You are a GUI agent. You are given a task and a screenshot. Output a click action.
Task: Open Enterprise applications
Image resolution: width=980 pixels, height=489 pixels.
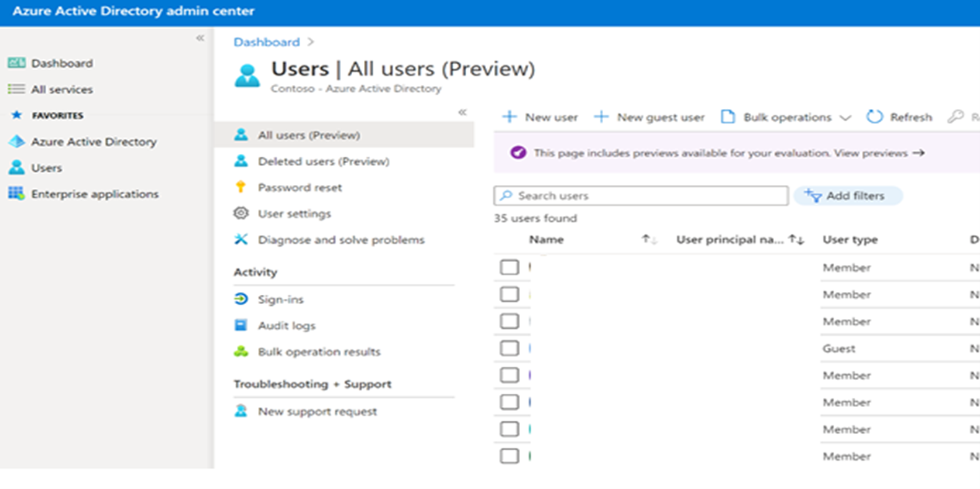(x=95, y=194)
